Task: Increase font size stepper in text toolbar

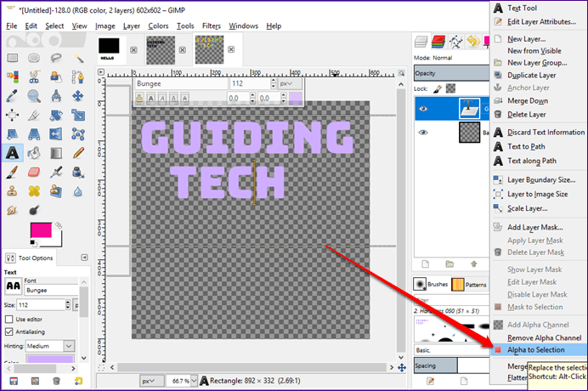Action: tap(273, 81)
